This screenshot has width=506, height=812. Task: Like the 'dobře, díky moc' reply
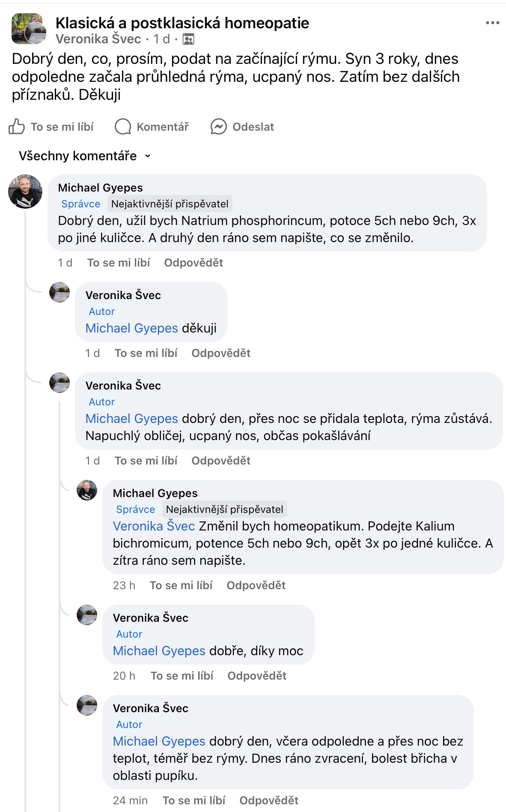pyautogui.click(x=182, y=676)
